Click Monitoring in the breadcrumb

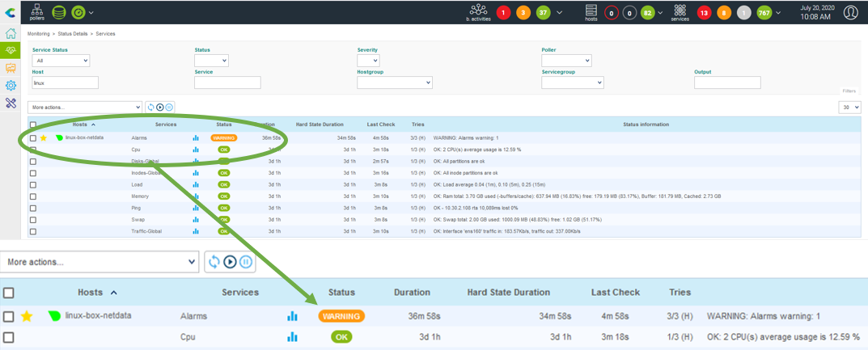pyautogui.click(x=38, y=34)
